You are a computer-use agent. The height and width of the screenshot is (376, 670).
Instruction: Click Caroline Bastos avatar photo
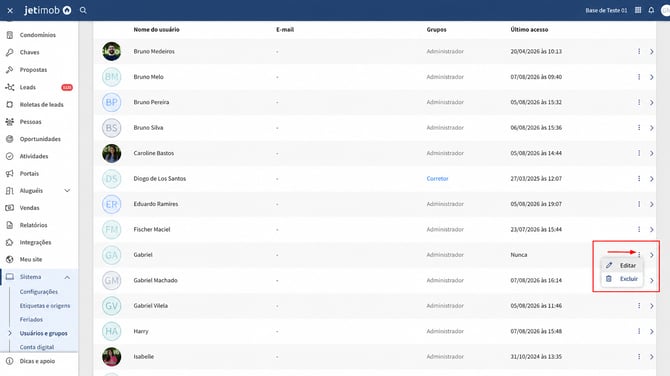[112, 153]
